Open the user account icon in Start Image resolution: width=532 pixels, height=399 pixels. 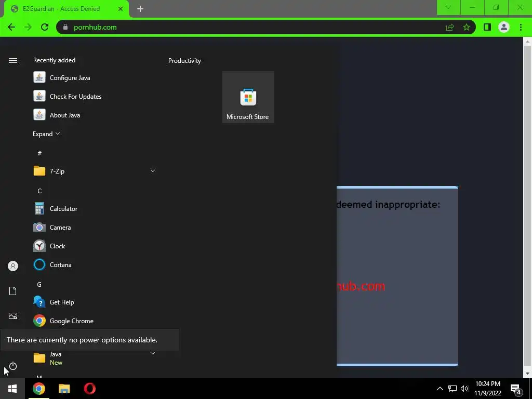click(13, 266)
